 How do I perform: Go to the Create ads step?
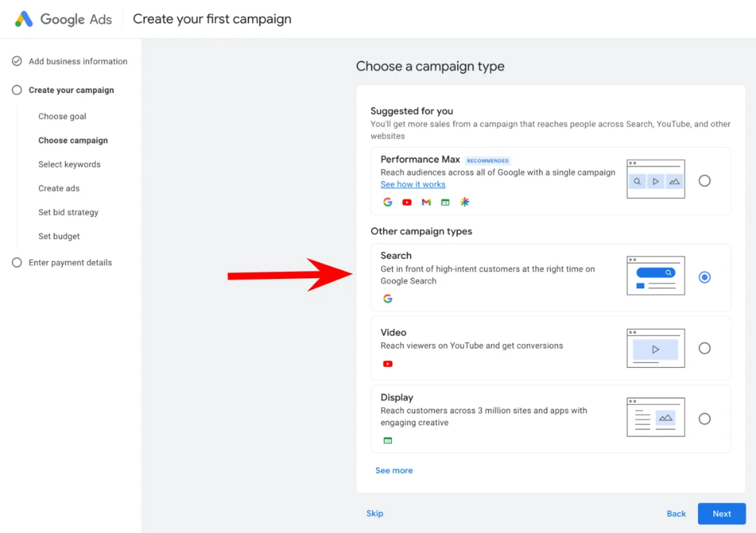click(59, 188)
